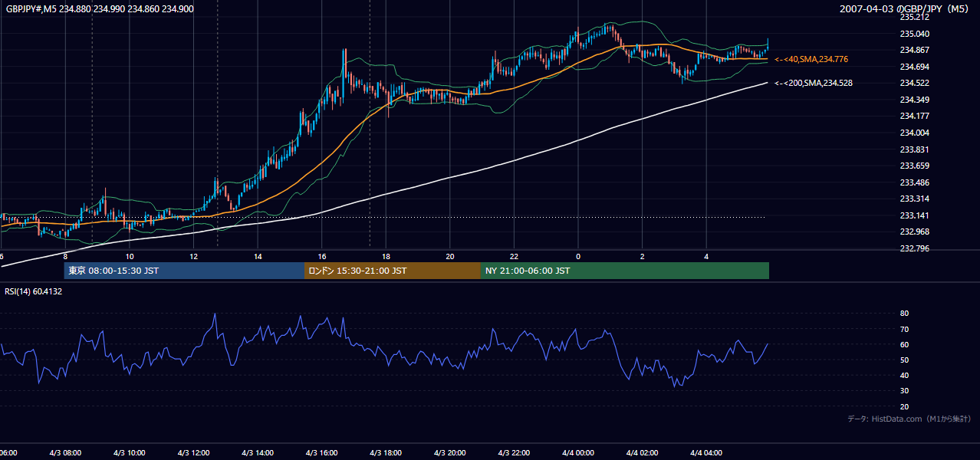This screenshot has height=460, width=980.
Task: Click the RSI scale value 60
Action: click(904, 344)
